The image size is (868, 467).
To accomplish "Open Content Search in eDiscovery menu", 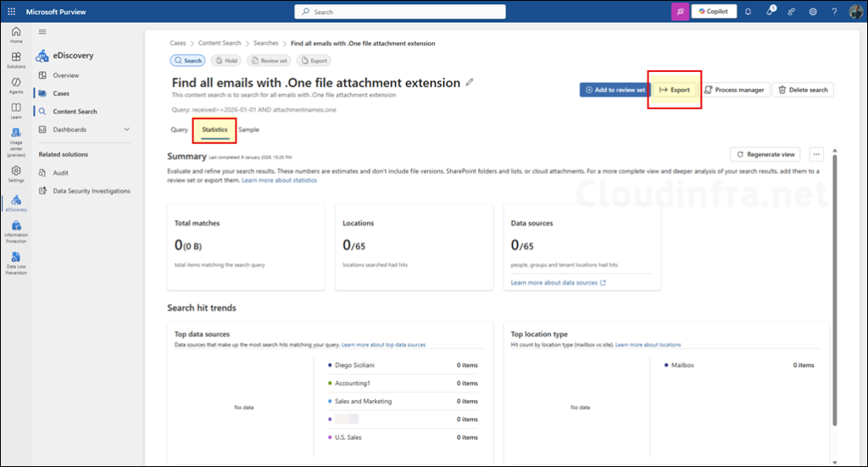I will point(75,112).
